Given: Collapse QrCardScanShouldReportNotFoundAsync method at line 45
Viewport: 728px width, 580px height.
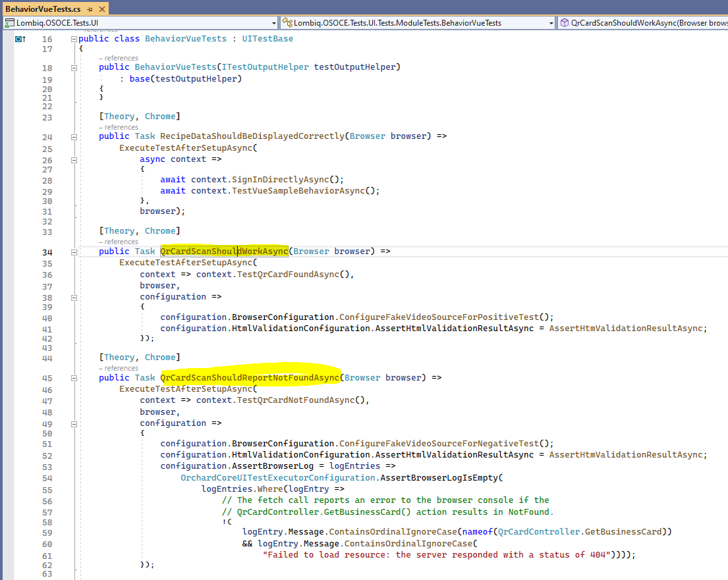Looking at the screenshot, I should point(74,378).
